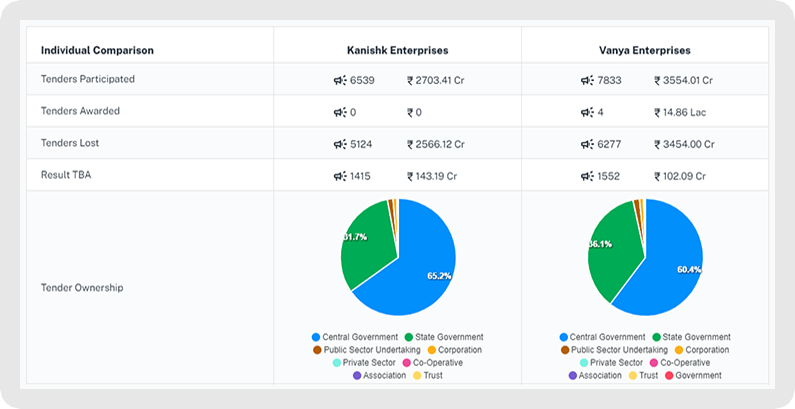The width and height of the screenshot is (795, 409).
Task: Toggle Government legend entry in Vanya chart
Action: coord(693,376)
